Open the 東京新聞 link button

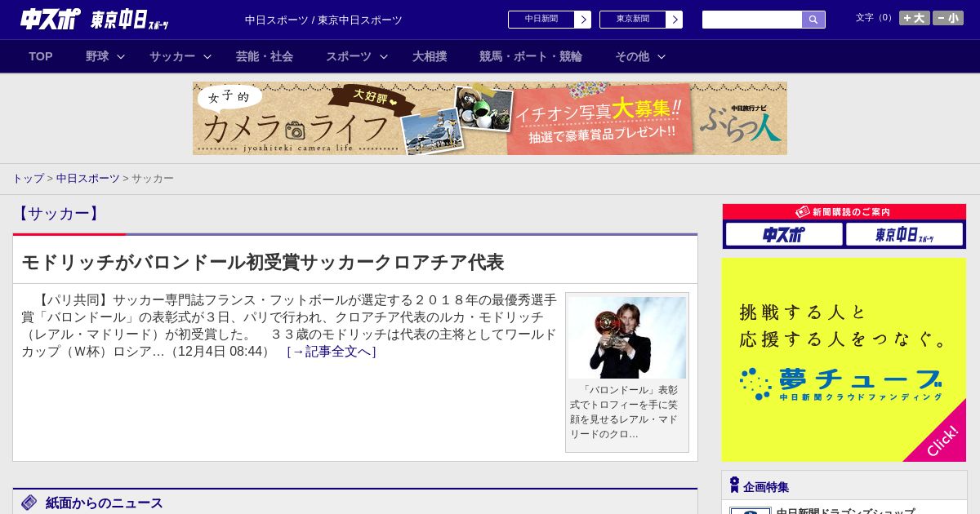coord(633,20)
